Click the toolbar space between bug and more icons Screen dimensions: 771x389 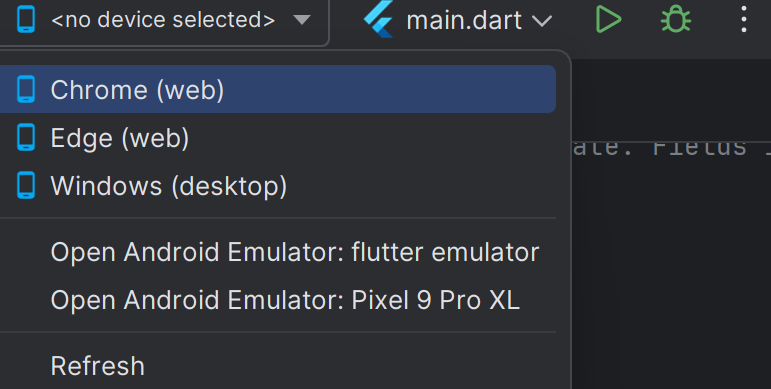point(715,20)
